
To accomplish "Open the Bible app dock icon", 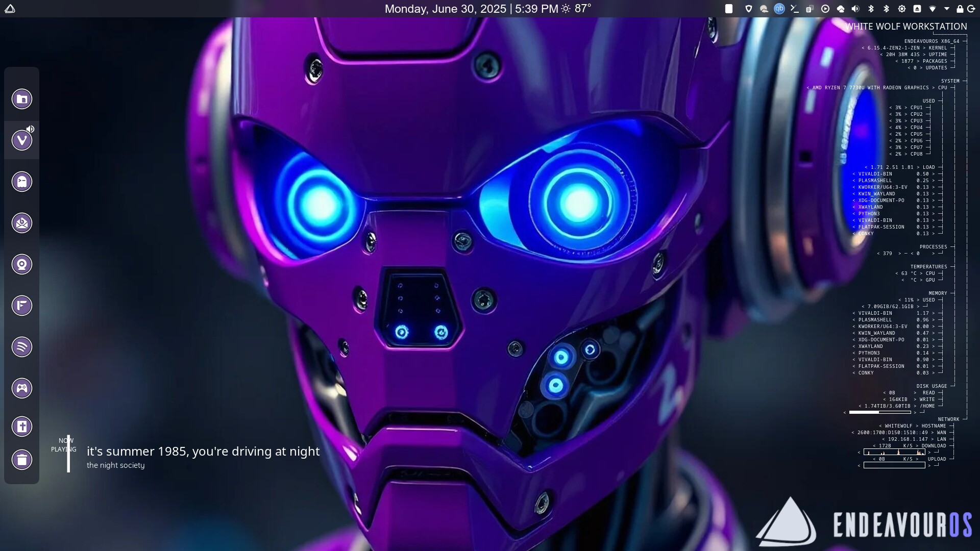I will [x=22, y=427].
